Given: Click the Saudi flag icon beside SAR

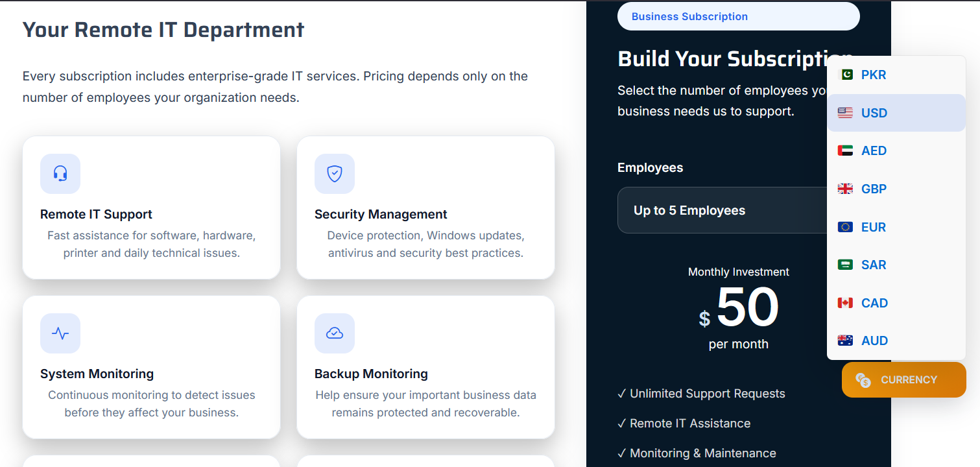Looking at the screenshot, I should click(845, 265).
